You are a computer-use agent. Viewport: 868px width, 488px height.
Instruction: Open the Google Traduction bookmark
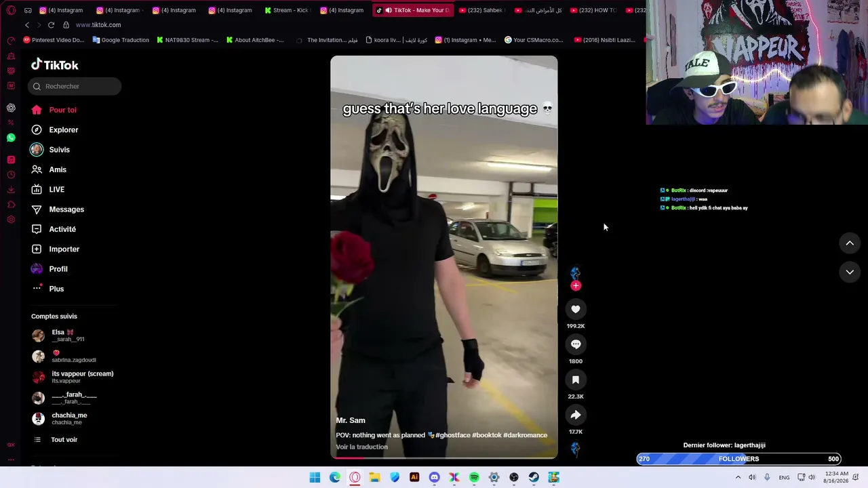pos(121,40)
